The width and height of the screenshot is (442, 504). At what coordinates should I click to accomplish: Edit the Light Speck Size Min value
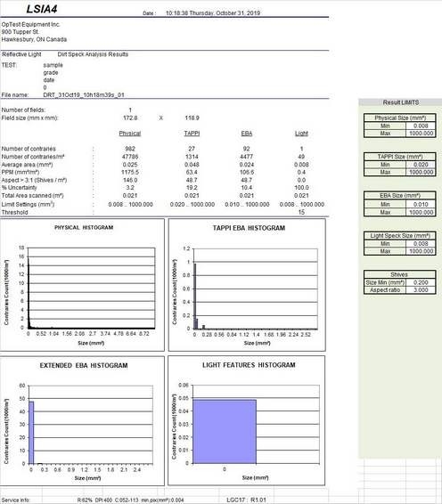point(421,244)
